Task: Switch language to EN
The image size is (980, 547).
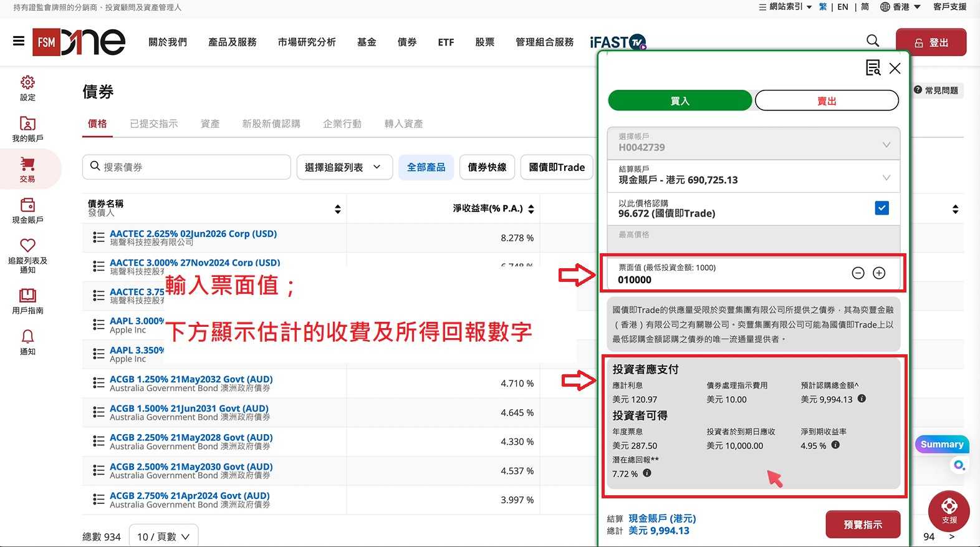Action: (x=843, y=7)
